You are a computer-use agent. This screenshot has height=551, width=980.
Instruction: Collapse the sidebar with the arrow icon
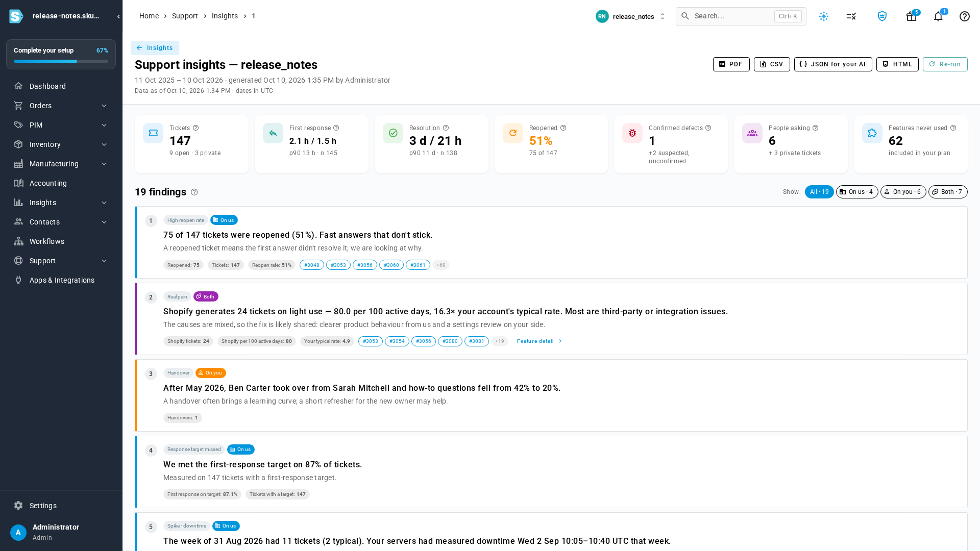[118, 16]
